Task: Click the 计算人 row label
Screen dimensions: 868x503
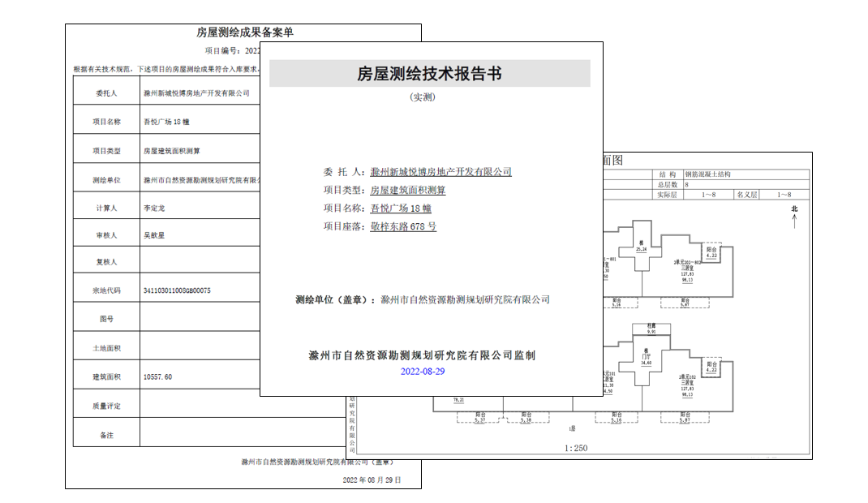Action: (x=106, y=208)
